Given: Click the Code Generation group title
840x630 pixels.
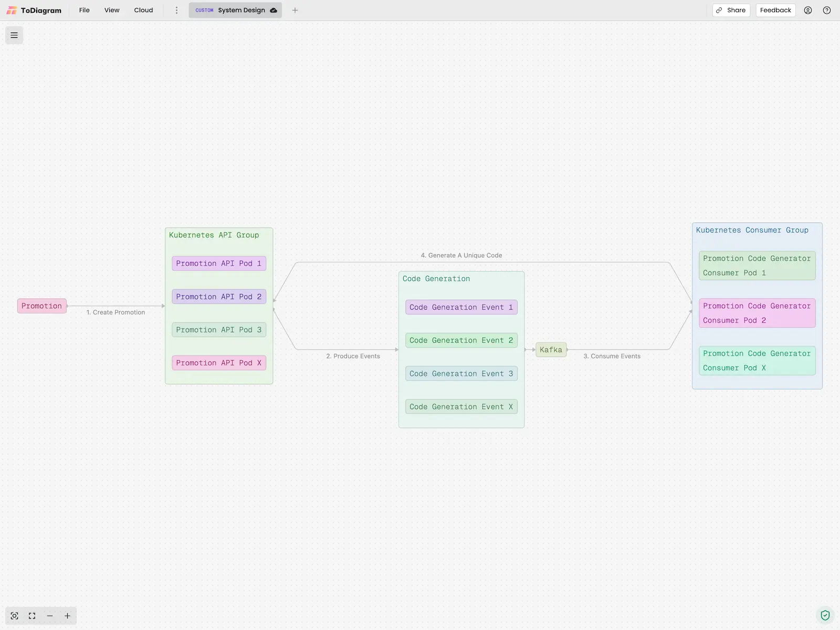Looking at the screenshot, I should (x=436, y=279).
